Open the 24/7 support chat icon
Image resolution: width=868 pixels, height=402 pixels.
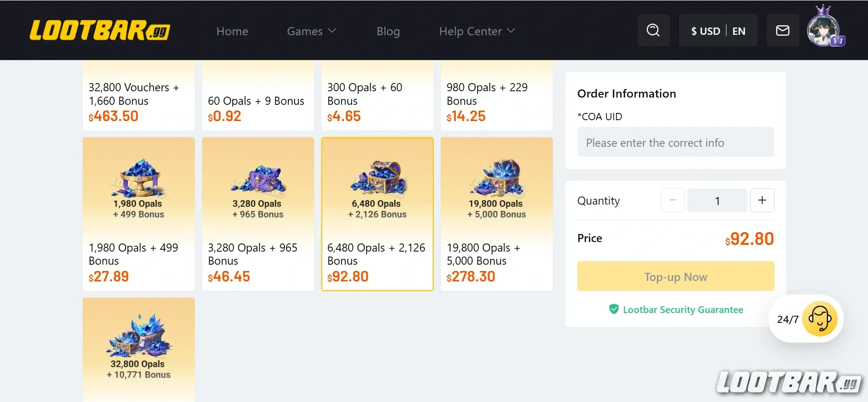click(x=820, y=319)
